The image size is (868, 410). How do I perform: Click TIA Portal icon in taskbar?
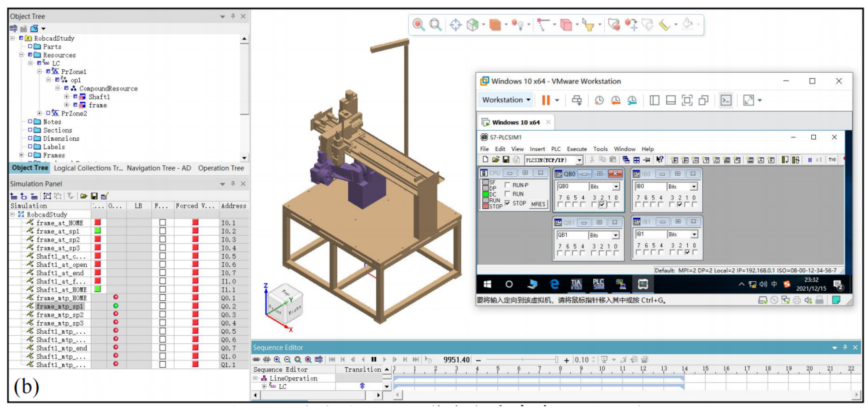[x=576, y=284]
